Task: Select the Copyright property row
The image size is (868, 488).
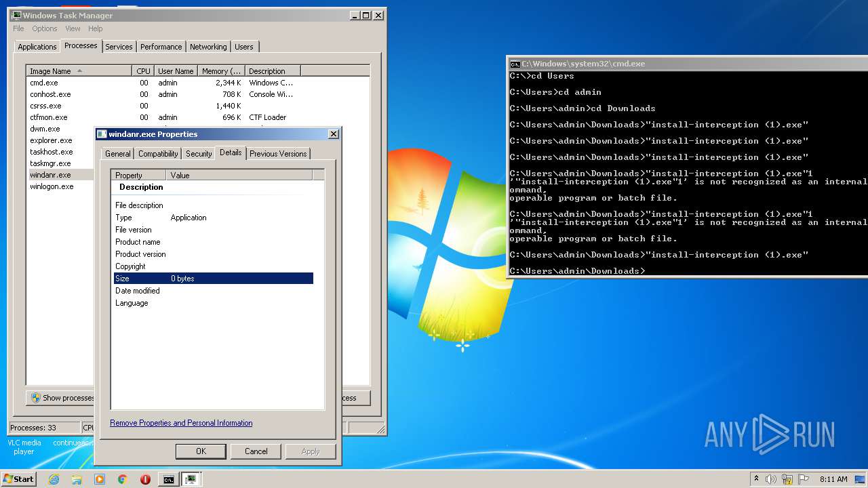Action: [214, 266]
